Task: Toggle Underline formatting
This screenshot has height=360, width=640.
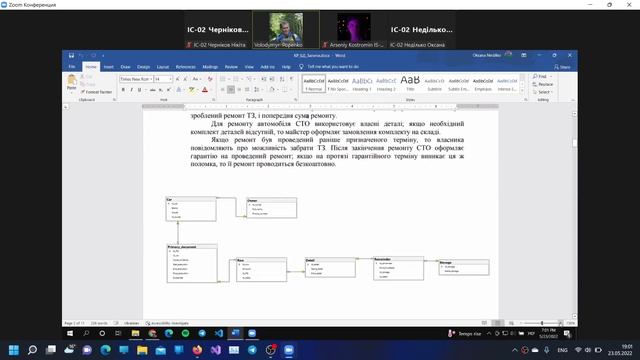Action: (139, 90)
